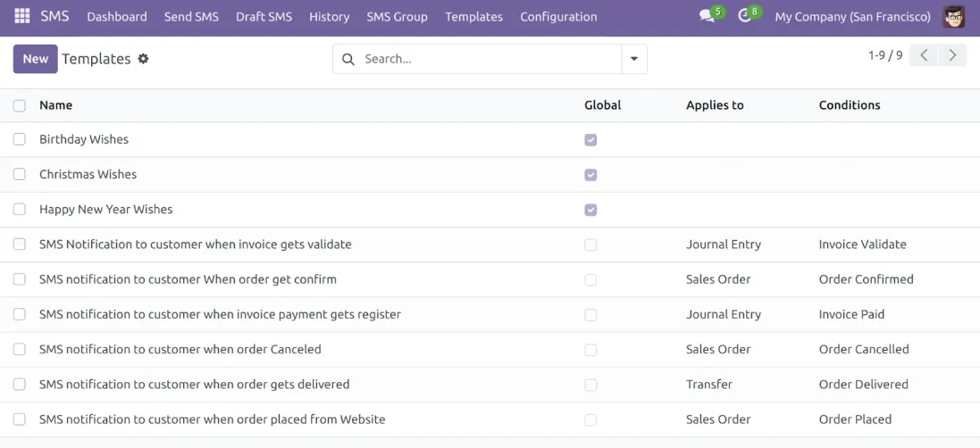The height and width of the screenshot is (448, 980).
Task: Open the activities clock icon
Action: 744,16
